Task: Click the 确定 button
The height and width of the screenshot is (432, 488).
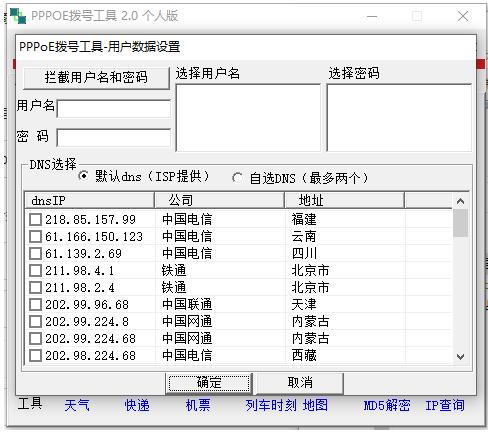Action: pos(209,383)
